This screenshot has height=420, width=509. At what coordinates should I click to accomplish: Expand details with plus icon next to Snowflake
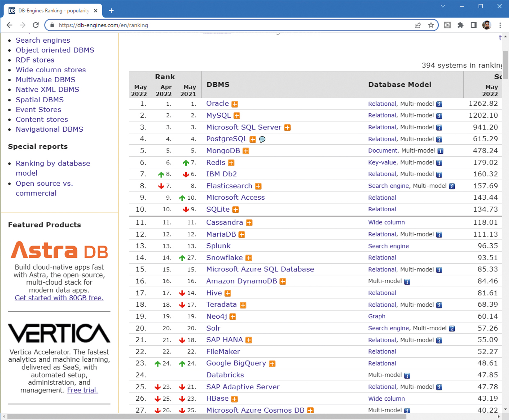[x=249, y=258]
